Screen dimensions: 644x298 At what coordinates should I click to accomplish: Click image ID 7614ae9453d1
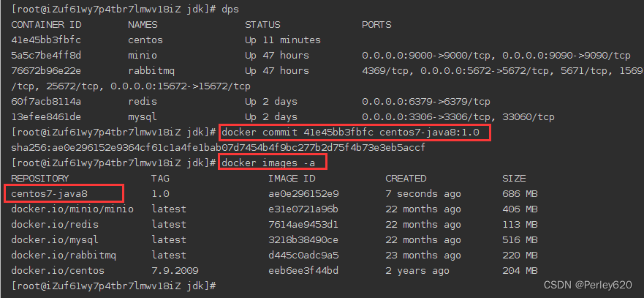pos(303,225)
